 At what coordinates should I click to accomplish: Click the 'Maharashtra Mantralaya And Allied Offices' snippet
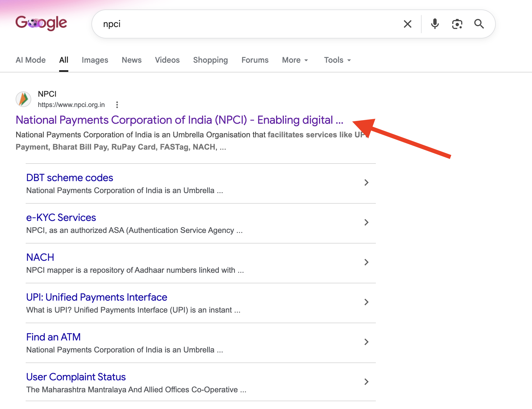[x=136, y=390]
